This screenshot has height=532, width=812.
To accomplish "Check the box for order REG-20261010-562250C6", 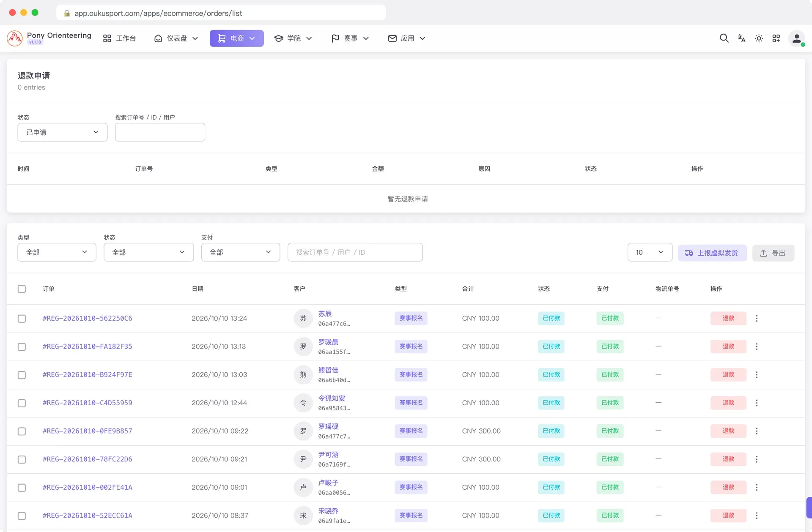I will coord(22,319).
